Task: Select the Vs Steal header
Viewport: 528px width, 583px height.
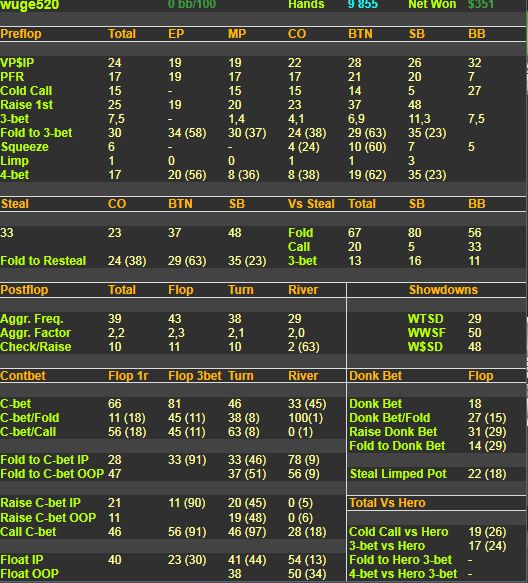Action: [x=311, y=204]
